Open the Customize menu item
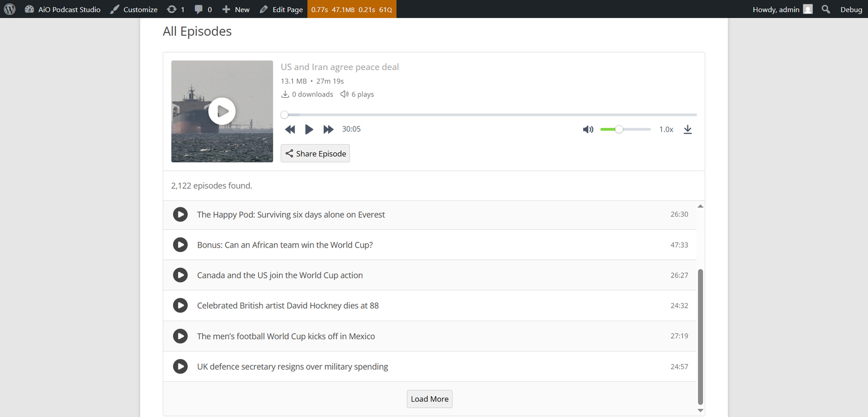 [x=134, y=9]
